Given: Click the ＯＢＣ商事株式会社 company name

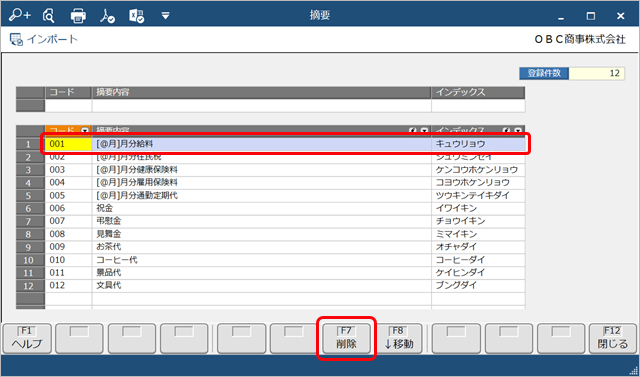Looking at the screenshot, I should (x=580, y=40).
